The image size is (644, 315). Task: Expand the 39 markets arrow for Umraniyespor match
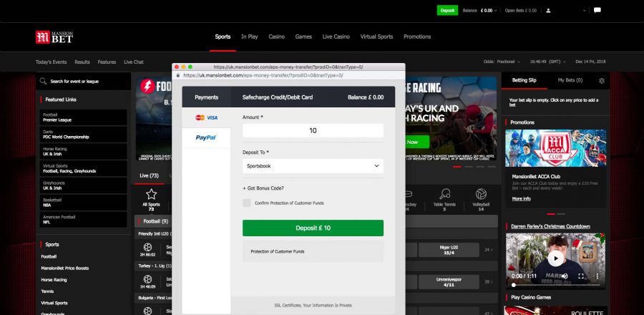coord(488,282)
